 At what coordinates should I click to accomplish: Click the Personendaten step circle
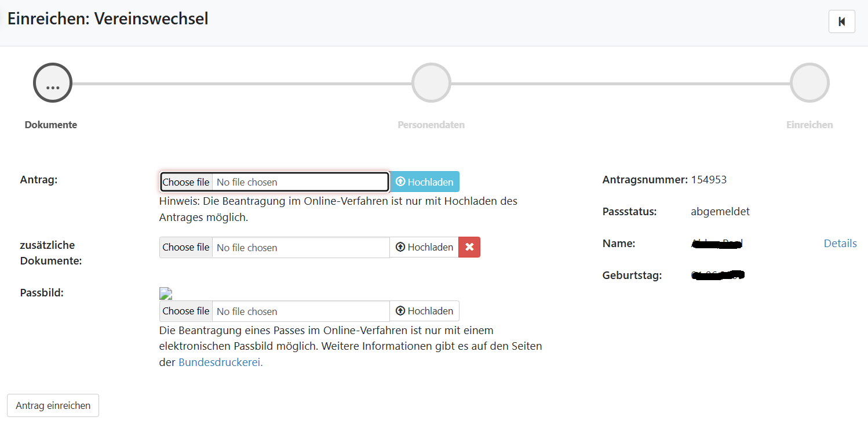click(431, 83)
